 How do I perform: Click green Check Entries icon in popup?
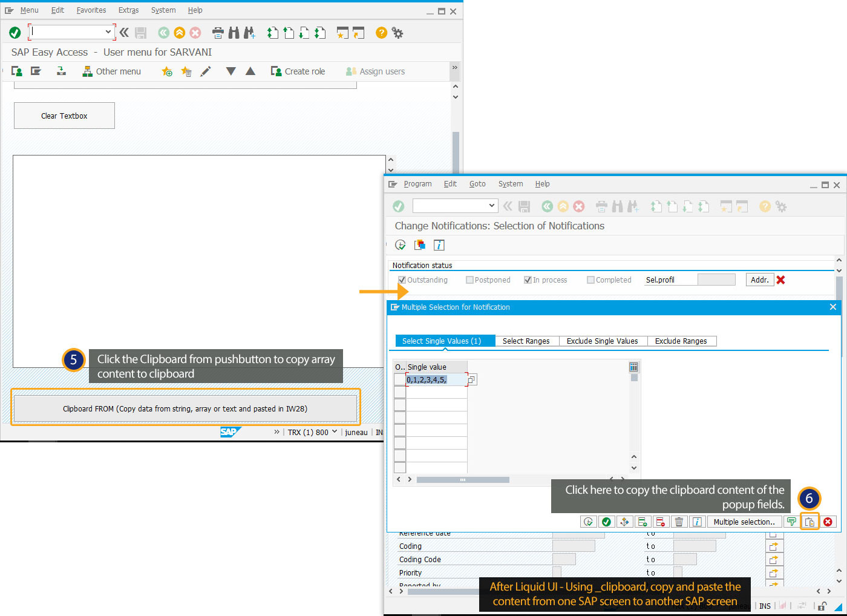[606, 522]
